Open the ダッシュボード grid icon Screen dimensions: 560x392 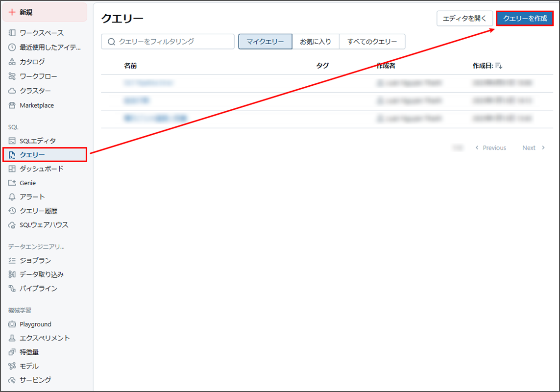pos(12,169)
